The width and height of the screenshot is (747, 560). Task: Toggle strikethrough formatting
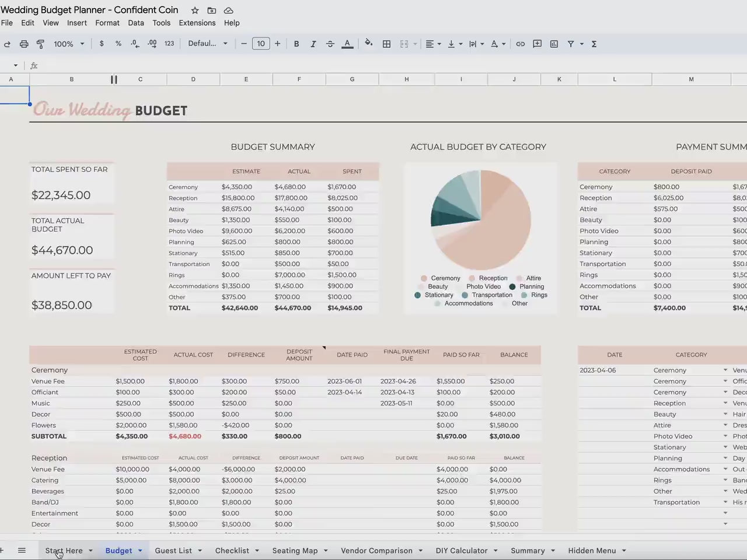330,44
